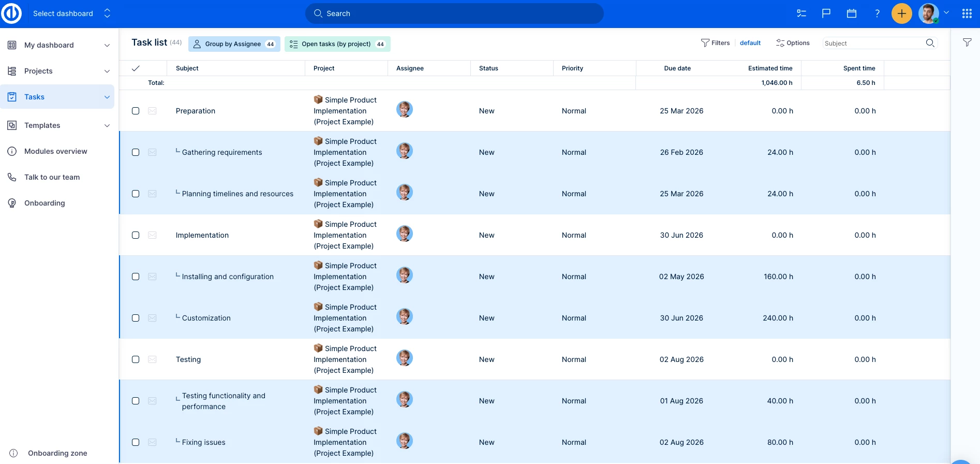Check the Installing and configuration checkbox
Viewport: 980px width, 464px height.
coord(136,277)
